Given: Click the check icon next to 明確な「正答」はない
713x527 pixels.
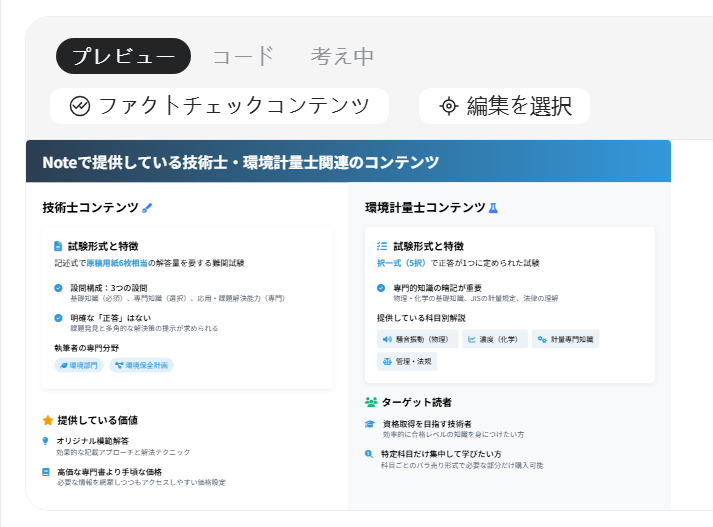Looking at the screenshot, I should (x=58, y=318).
